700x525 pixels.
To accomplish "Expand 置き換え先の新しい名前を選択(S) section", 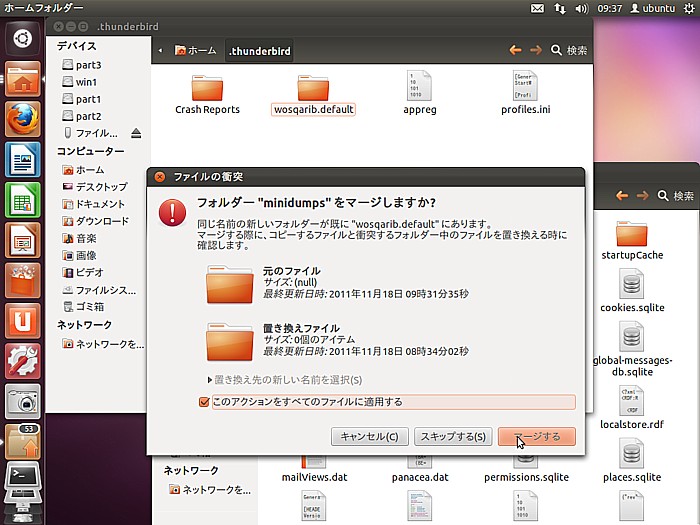I will pos(285,380).
